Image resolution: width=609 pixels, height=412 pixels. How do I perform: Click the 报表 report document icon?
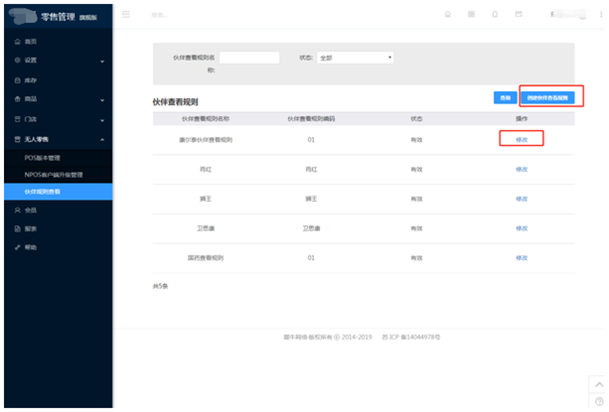pyautogui.click(x=17, y=229)
